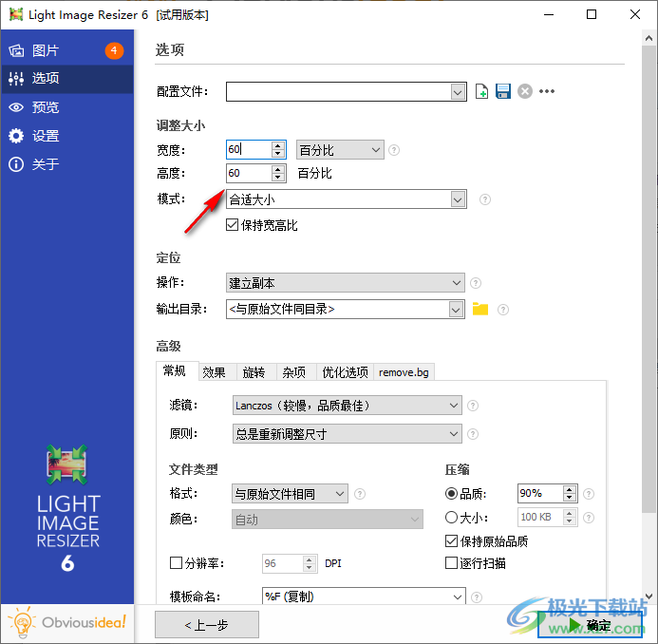The height and width of the screenshot is (644, 658).
Task: Decrease height with stepper down arrow
Action: pyautogui.click(x=278, y=178)
